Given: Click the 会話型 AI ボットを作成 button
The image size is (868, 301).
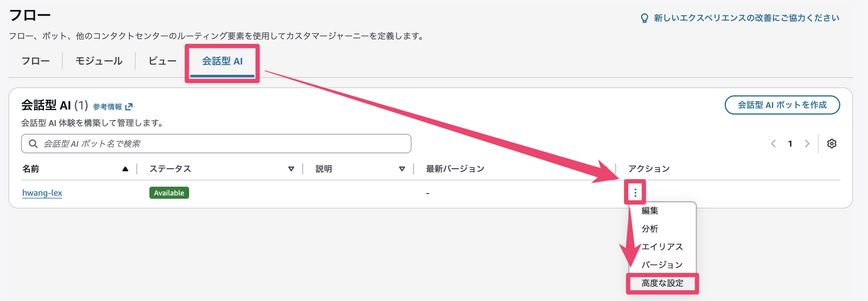Looking at the screenshot, I should pyautogui.click(x=782, y=105).
